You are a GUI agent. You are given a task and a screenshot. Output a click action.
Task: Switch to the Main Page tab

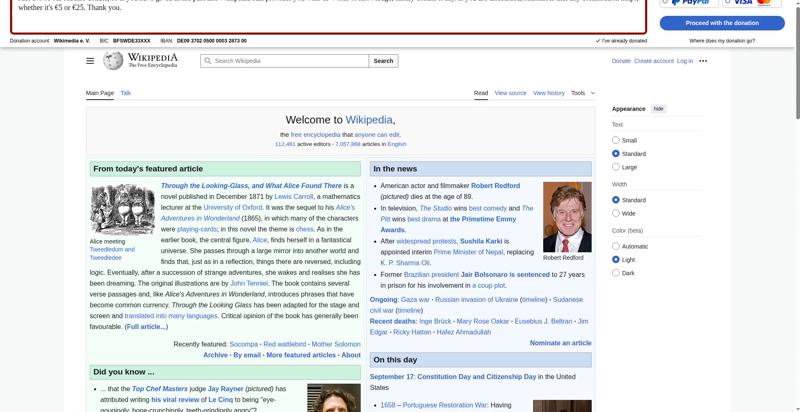(100, 93)
